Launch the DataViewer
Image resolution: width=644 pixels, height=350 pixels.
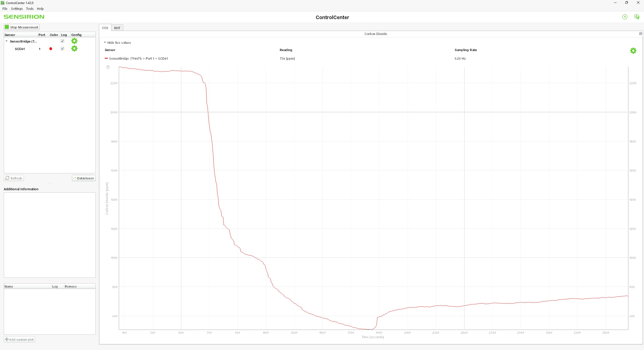(x=84, y=178)
